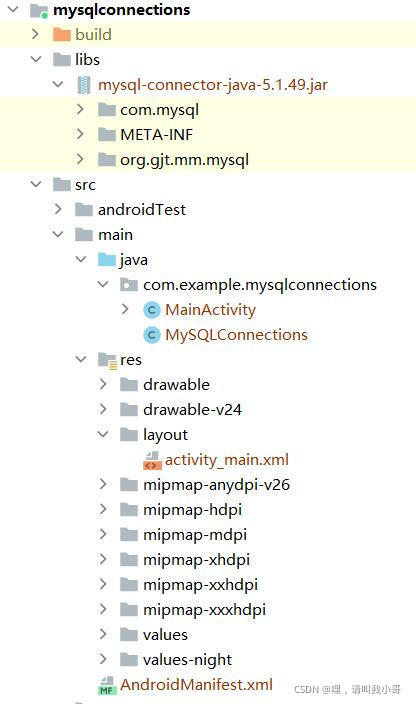The height and width of the screenshot is (704, 416).
Task: Expand the androidTest folder
Action: click(x=58, y=209)
